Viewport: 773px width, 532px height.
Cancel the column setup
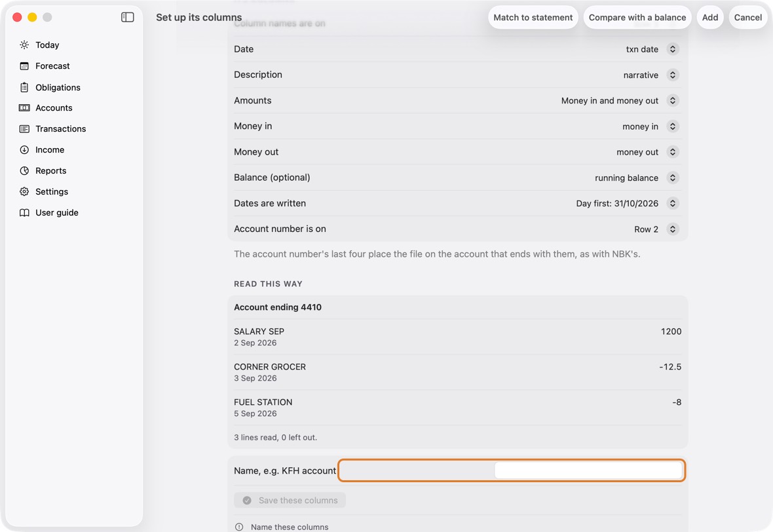[x=748, y=17]
